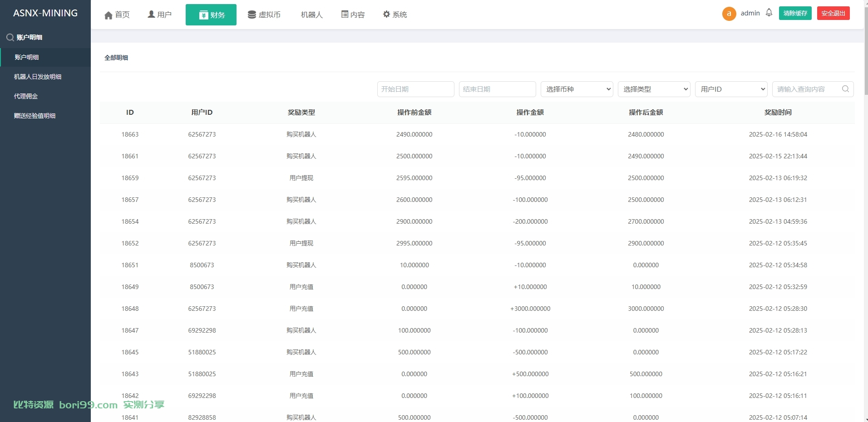868x422 pixels.
Task: Click the 操作金额 column header
Action: (530, 112)
